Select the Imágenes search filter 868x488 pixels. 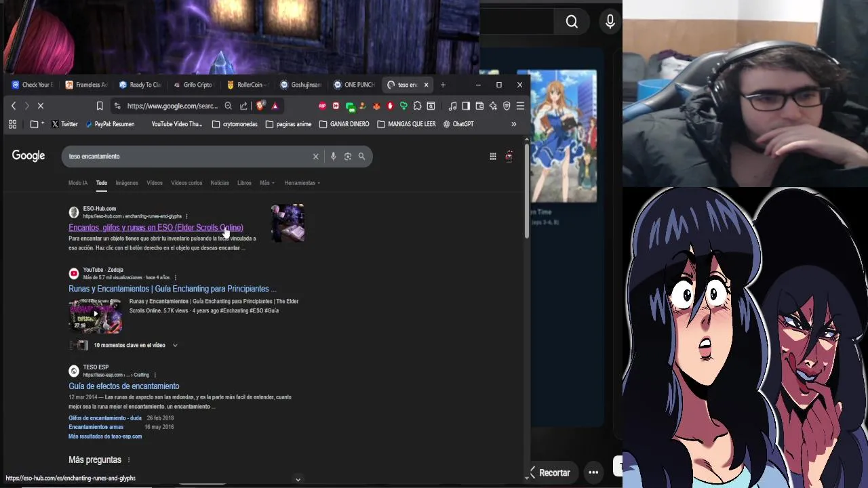click(127, 183)
